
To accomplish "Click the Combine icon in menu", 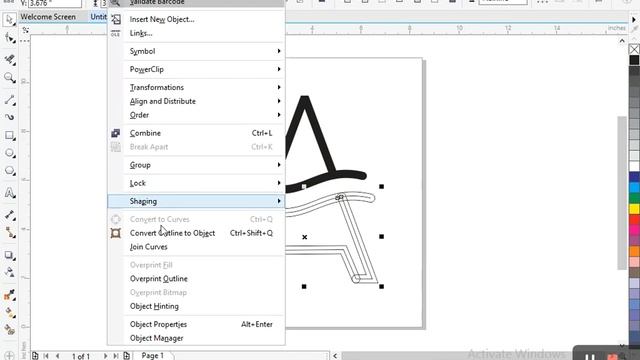I will [116, 133].
